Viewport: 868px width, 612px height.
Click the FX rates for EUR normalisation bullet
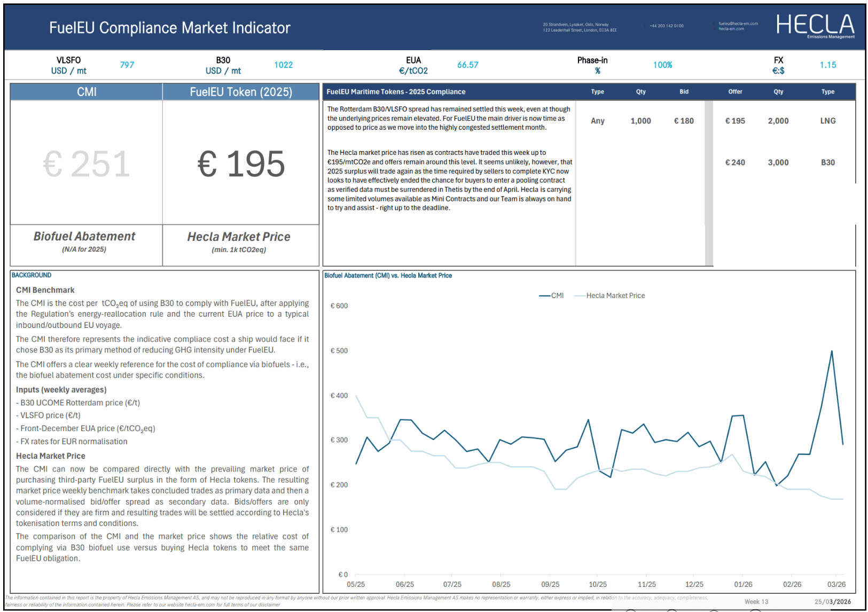click(72, 442)
